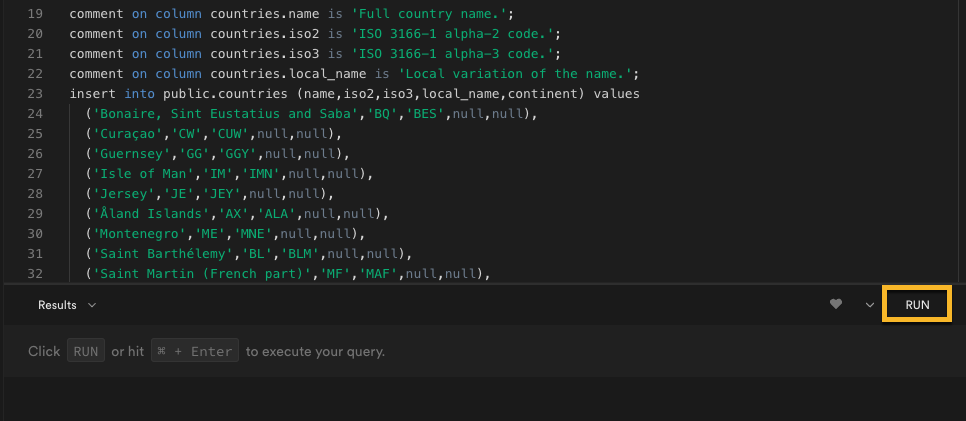The width and height of the screenshot is (966, 421).
Task: Click line number 32 in the gutter
Action: coord(35,274)
